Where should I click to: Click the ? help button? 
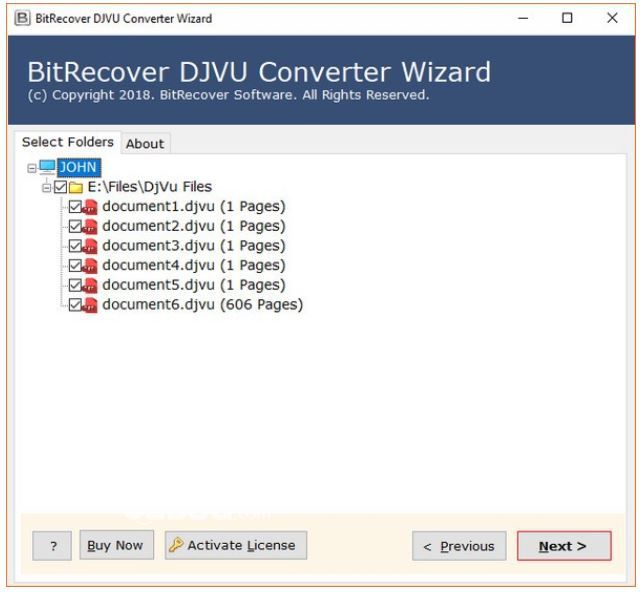(52, 546)
